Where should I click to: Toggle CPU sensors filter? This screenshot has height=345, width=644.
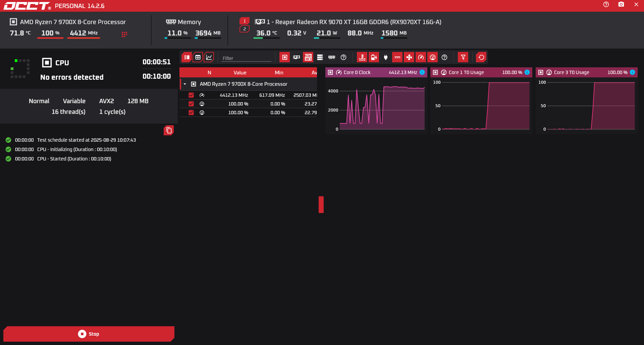[x=284, y=57]
